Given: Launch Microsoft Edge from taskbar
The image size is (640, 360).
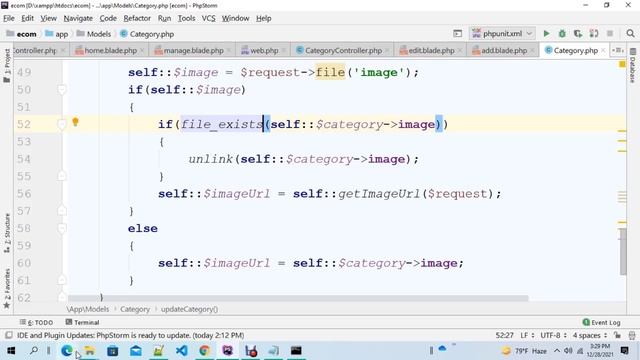Looking at the screenshot, I should [67, 351].
